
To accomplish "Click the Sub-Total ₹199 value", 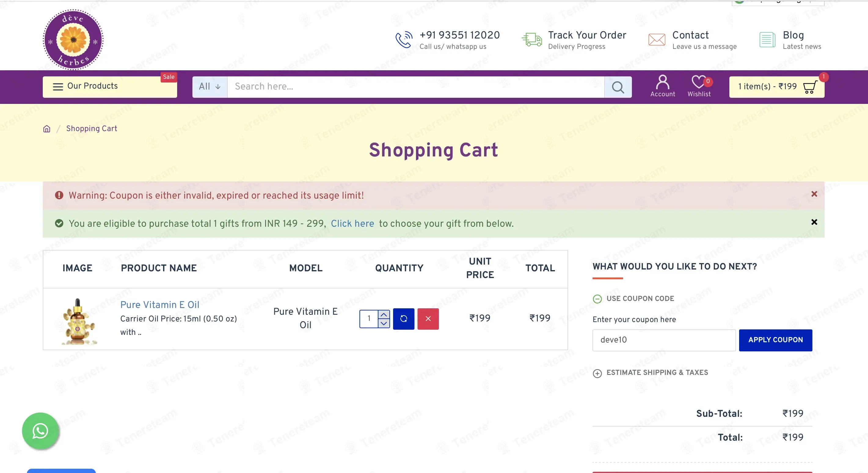I will pos(793,414).
